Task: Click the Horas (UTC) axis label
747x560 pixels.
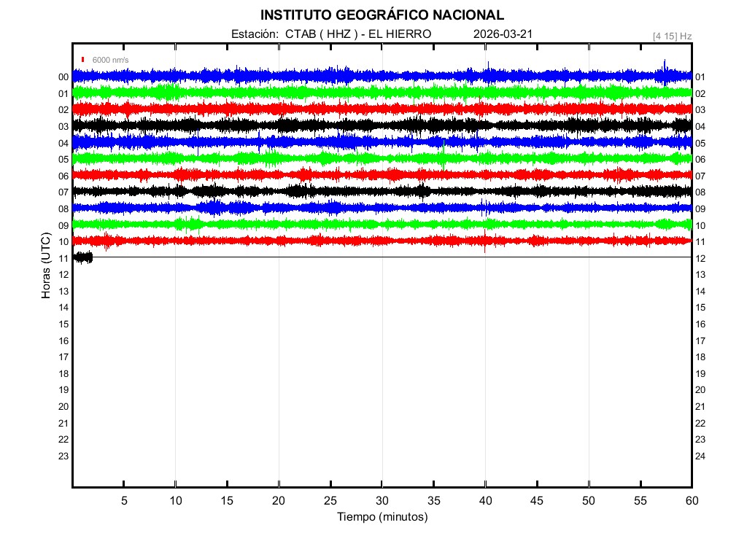Action: tap(46, 266)
